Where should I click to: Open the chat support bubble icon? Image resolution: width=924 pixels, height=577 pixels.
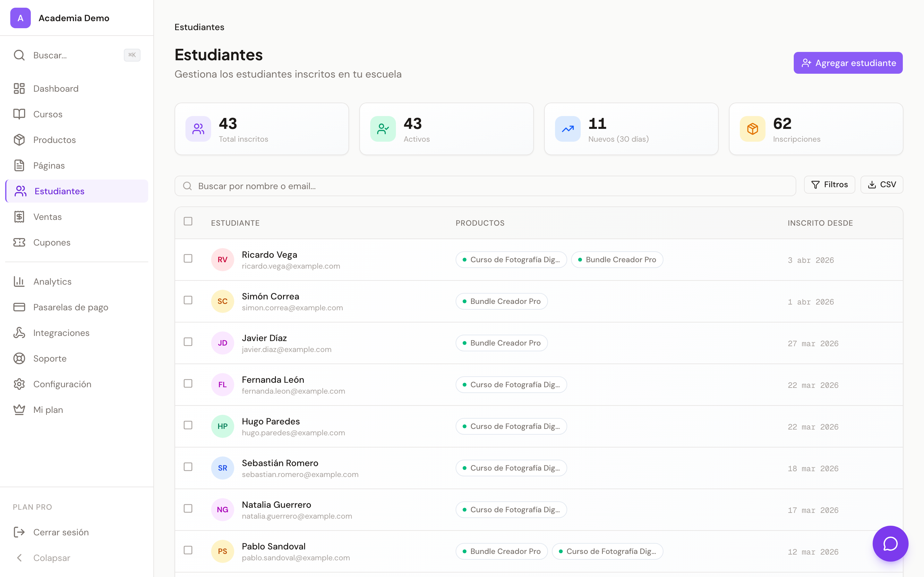point(890,543)
